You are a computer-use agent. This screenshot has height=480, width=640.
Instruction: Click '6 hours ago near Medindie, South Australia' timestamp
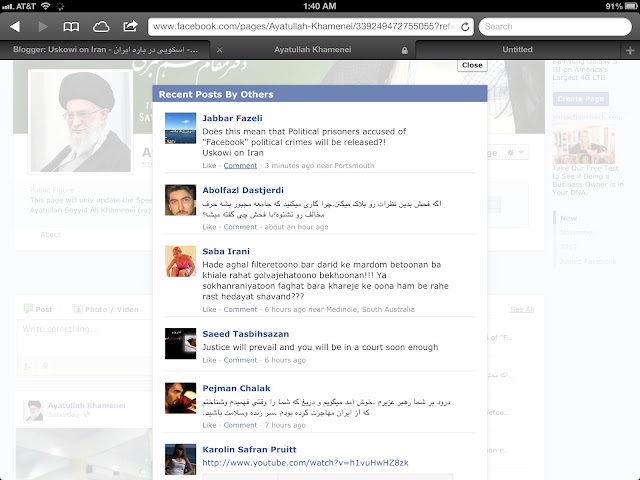click(340, 309)
